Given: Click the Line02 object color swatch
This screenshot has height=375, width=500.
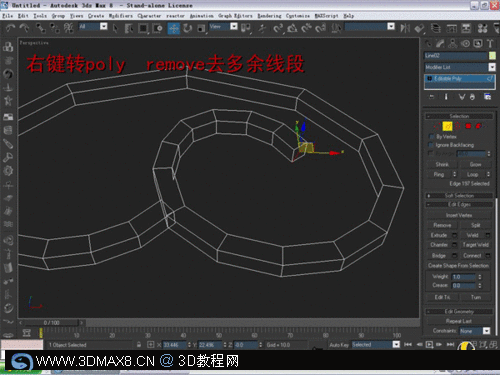Looking at the screenshot, I should click(492, 56).
